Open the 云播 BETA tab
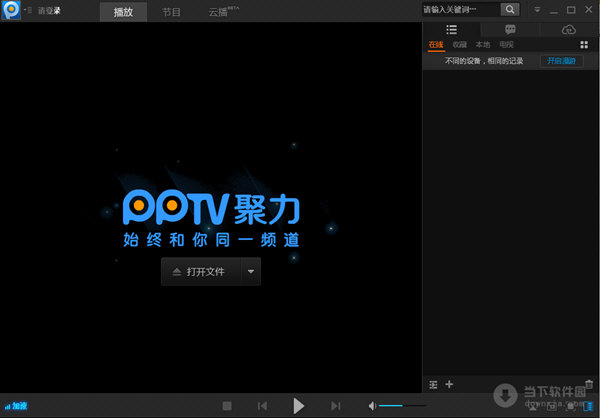The height and width of the screenshot is (418, 600). (223, 11)
